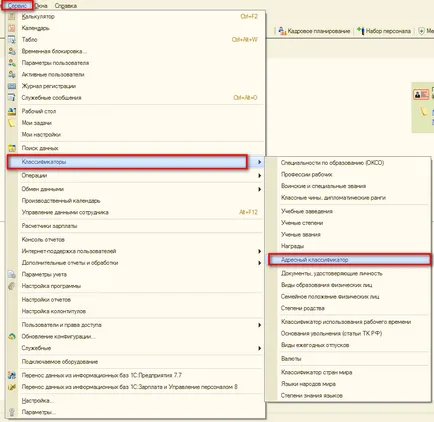The height and width of the screenshot is (422, 434).
Task: Open the Сервис menu
Action: pyautogui.click(x=17, y=6)
